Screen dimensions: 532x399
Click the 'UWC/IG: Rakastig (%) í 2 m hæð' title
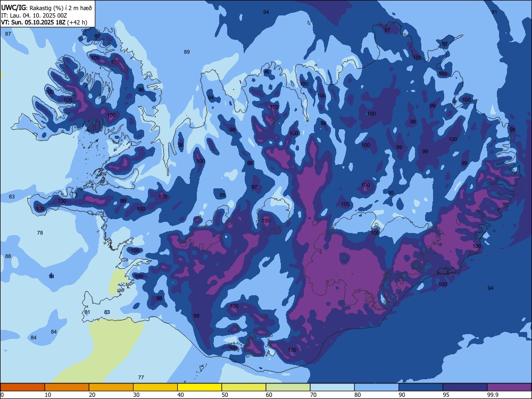point(46,8)
